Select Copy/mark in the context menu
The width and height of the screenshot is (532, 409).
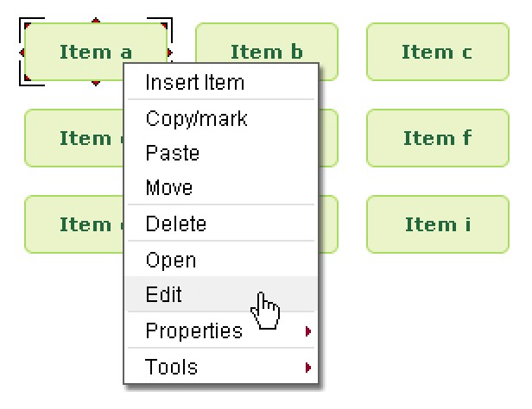click(x=196, y=119)
